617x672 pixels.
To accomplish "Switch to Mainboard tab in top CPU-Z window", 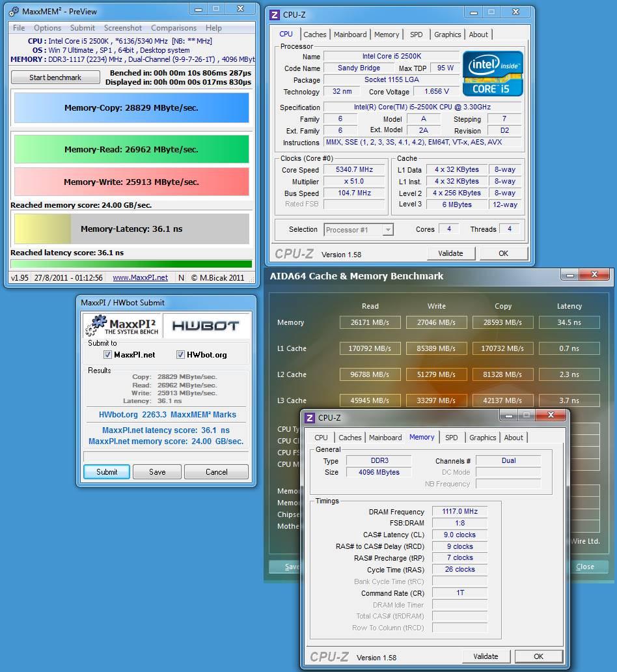I will coord(350,35).
